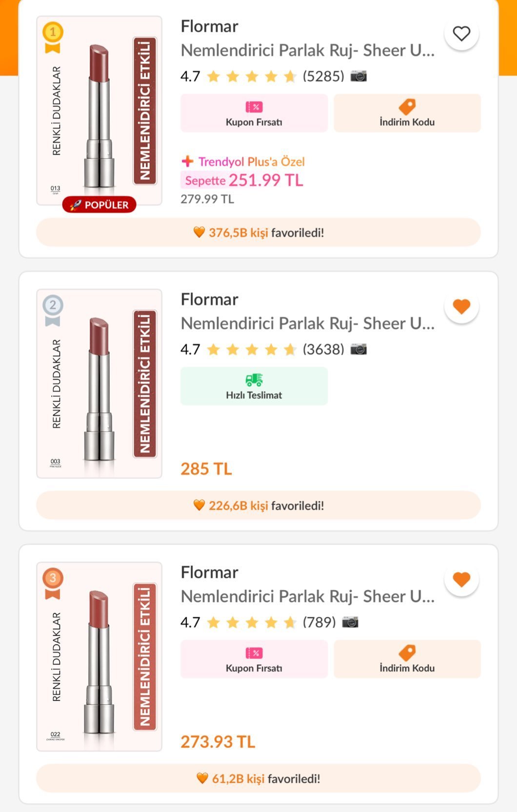Tap the Trendyol Plus'a Özel label

244,162
